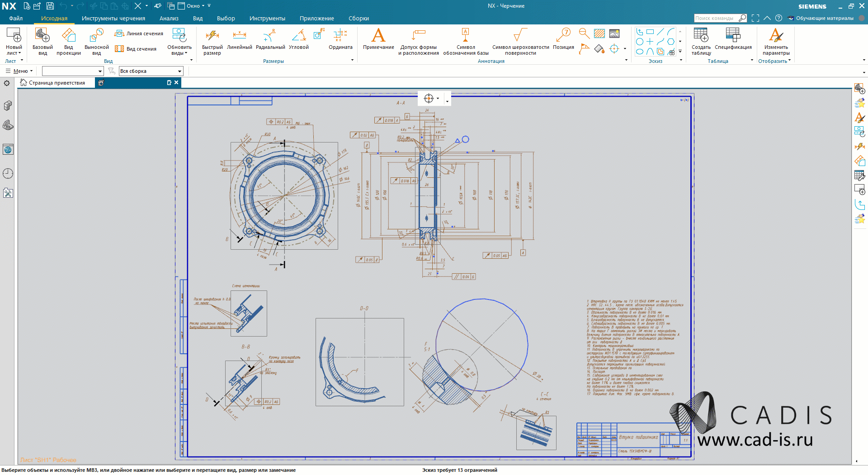The image size is (868, 475).
Task: Click the New Sheet (Новый лист) icon
Action: 14,35
